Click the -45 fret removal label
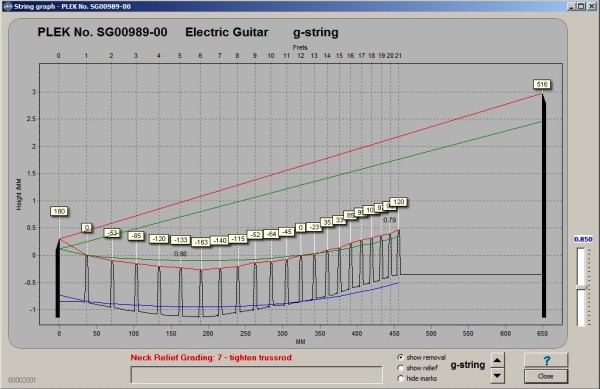This screenshot has height=389, width=600. (286, 231)
